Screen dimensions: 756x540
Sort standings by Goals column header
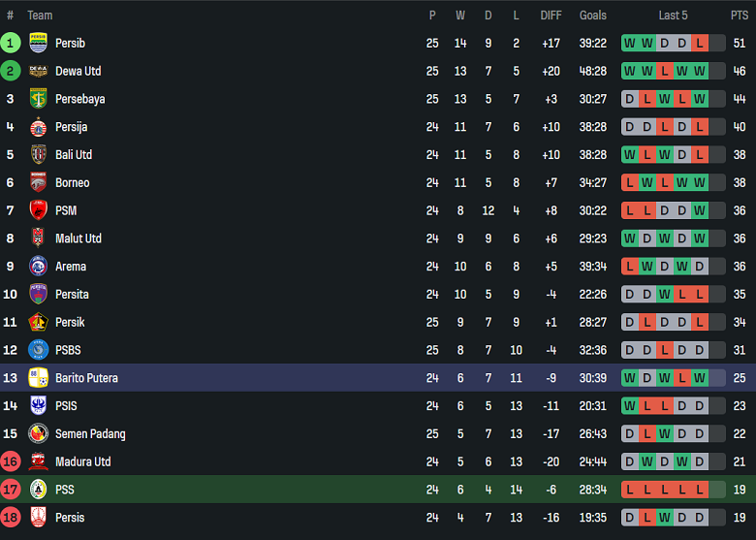(592, 16)
